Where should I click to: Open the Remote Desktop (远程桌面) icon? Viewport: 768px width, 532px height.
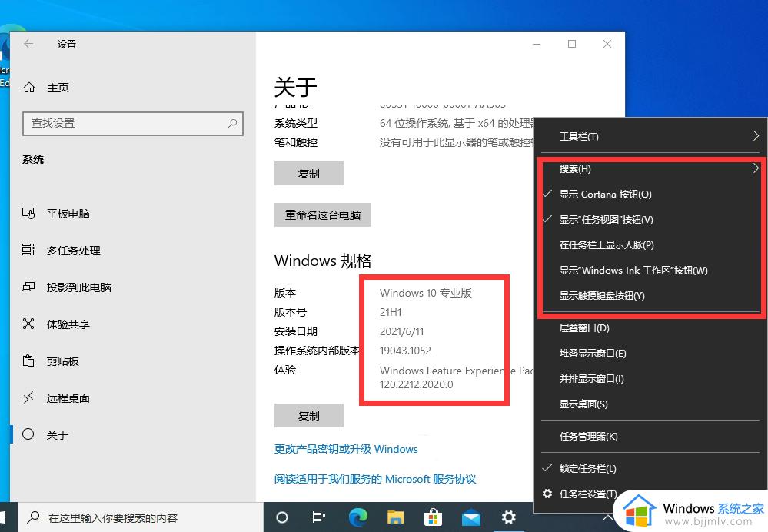28,397
